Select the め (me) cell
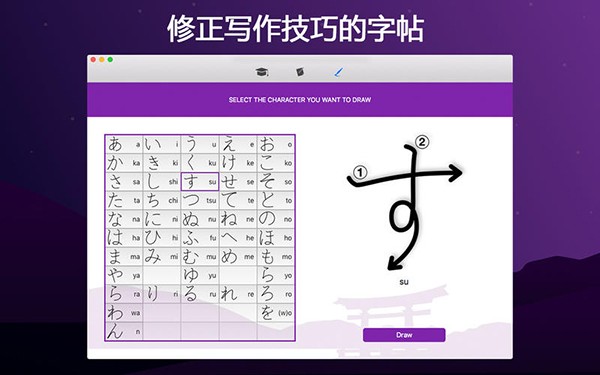 point(238,257)
